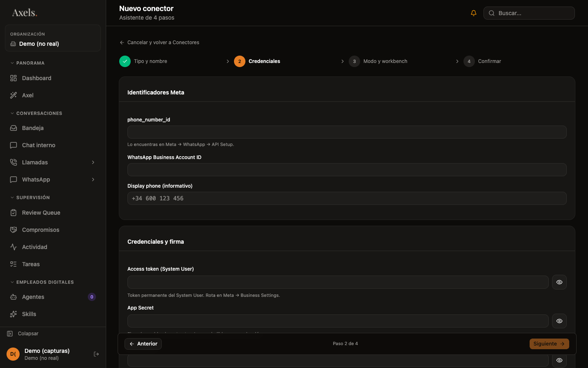The image size is (588, 368).
Task: Collapse the EMPLEADOS DIGITALES section
Action: [42, 282]
